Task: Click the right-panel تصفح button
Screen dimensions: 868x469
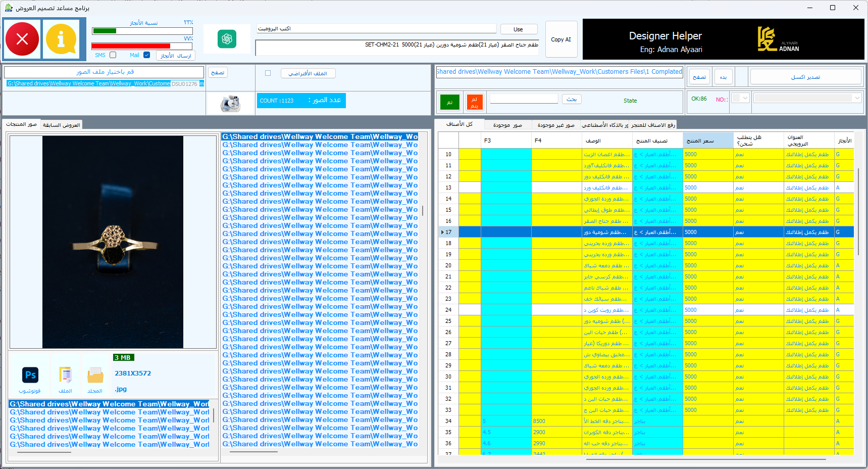Action: (699, 77)
